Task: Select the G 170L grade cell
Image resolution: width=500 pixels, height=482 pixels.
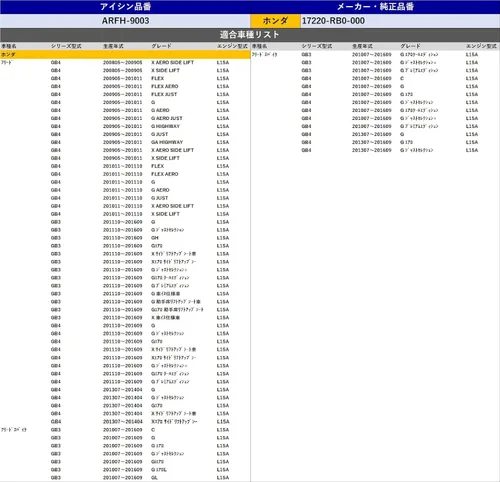Action: point(159,470)
